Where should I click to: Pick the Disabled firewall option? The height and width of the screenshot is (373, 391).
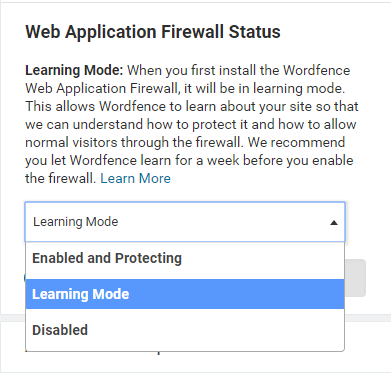[185, 330]
